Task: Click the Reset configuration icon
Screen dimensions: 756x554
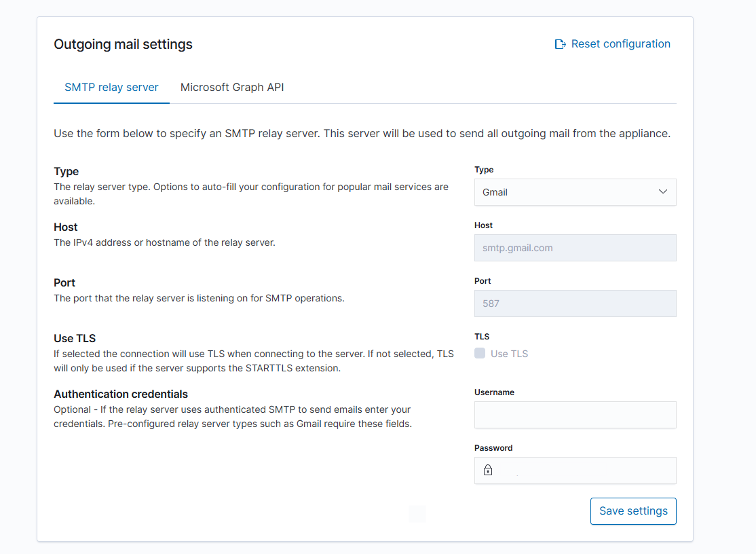Action: [x=560, y=44]
